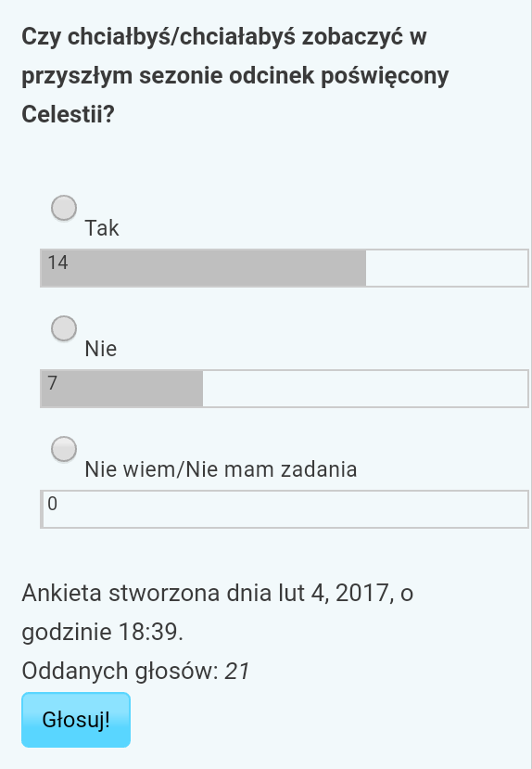
Task: Click the total votes number 21
Action: click(x=237, y=671)
